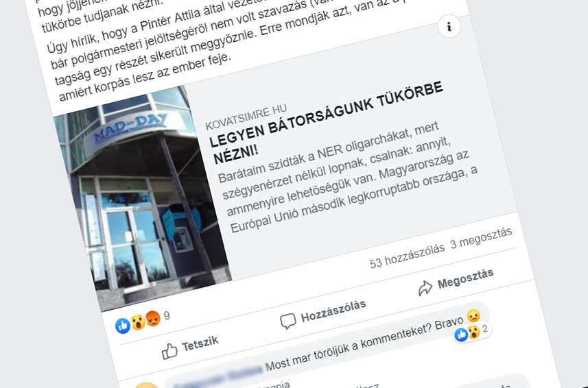
Task: Click the small Like icon on the comment
Action: [461, 335]
